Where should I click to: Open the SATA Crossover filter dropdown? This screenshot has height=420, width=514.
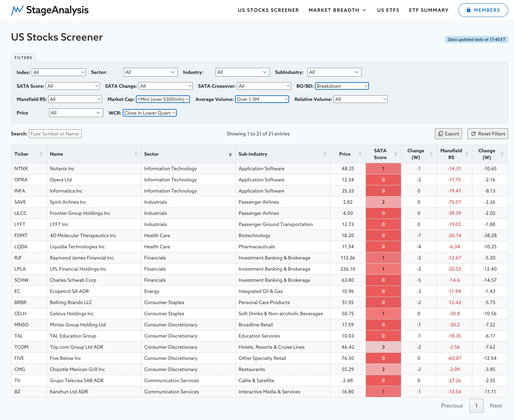(264, 86)
